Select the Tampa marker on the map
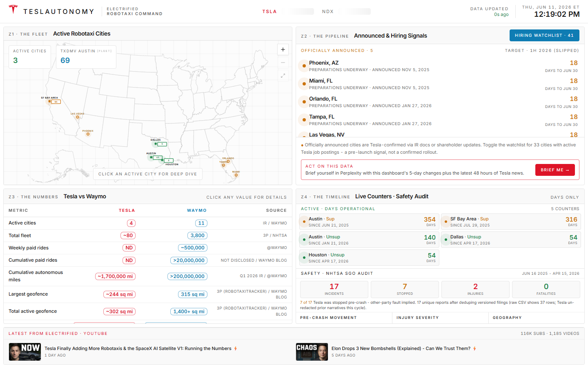 (223, 165)
